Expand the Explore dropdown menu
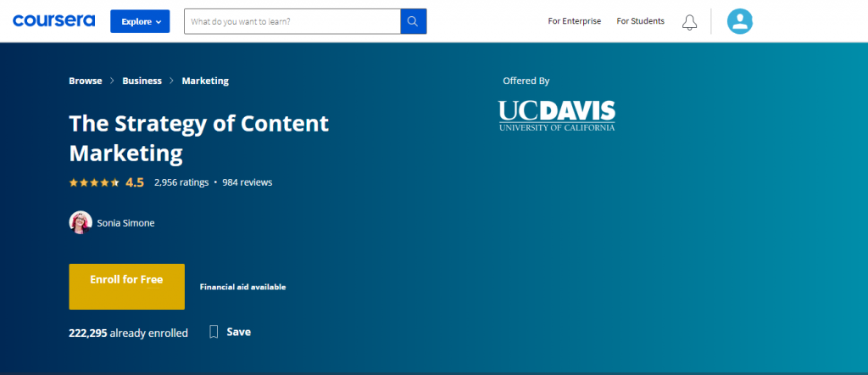Viewport: 868px width, 375px height. 140,21
